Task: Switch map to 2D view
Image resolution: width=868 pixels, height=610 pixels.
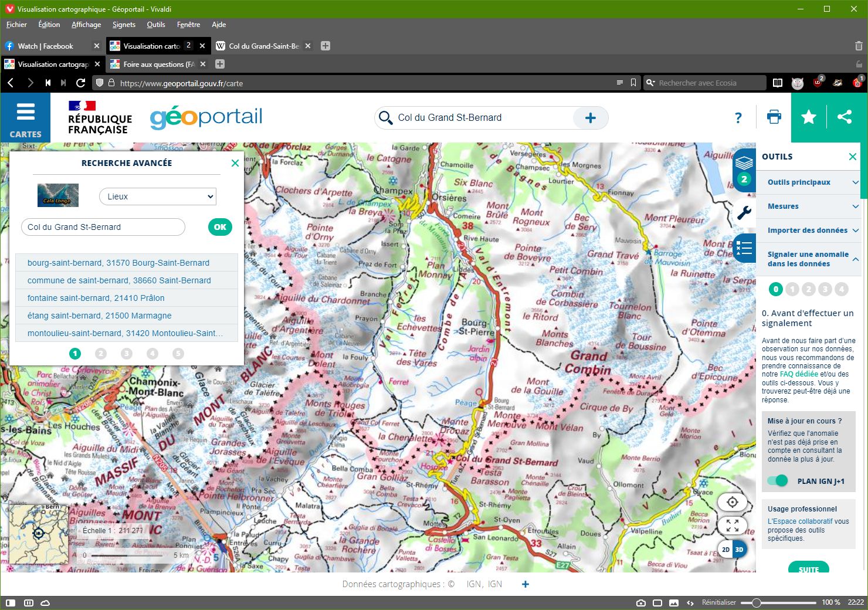Action: (x=726, y=550)
